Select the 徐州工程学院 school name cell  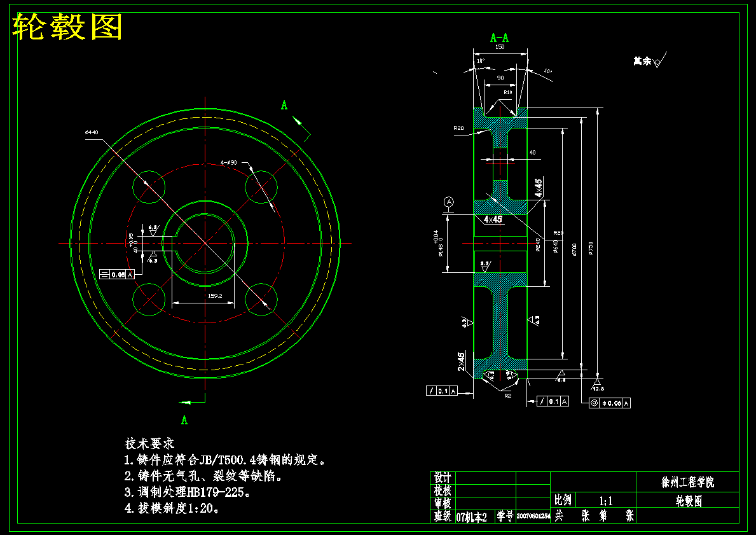(687, 482)
